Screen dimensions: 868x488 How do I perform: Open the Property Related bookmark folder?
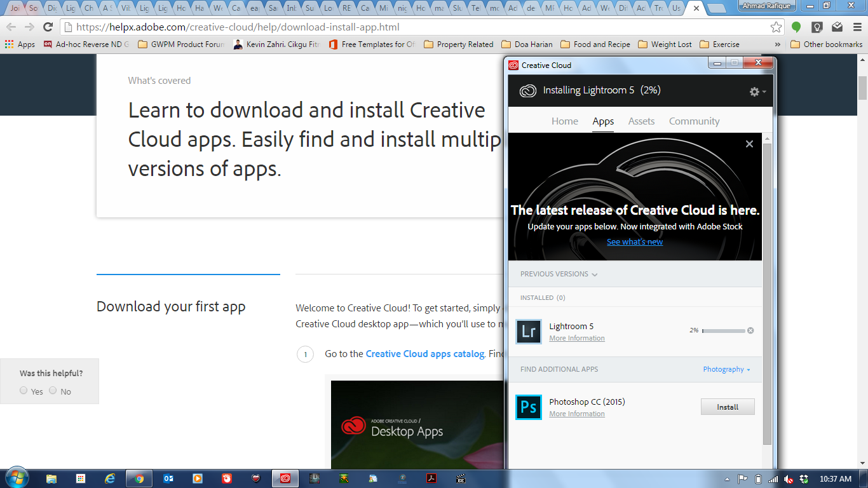click(458, 44)
